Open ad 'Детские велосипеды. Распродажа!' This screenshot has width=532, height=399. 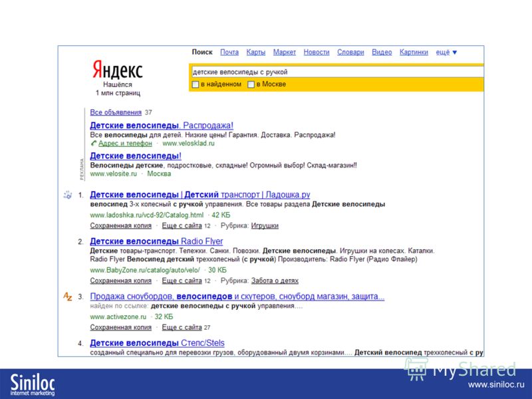[162, 125]
